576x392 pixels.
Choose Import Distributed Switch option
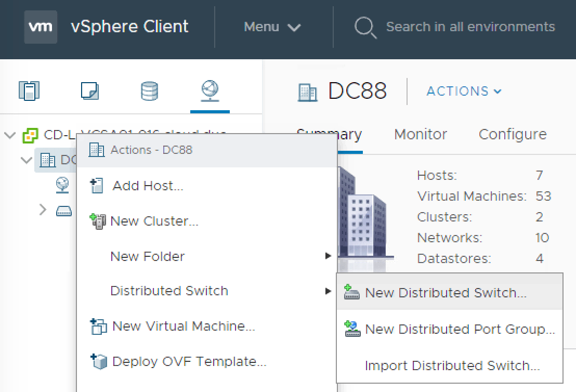pos(452,365)
